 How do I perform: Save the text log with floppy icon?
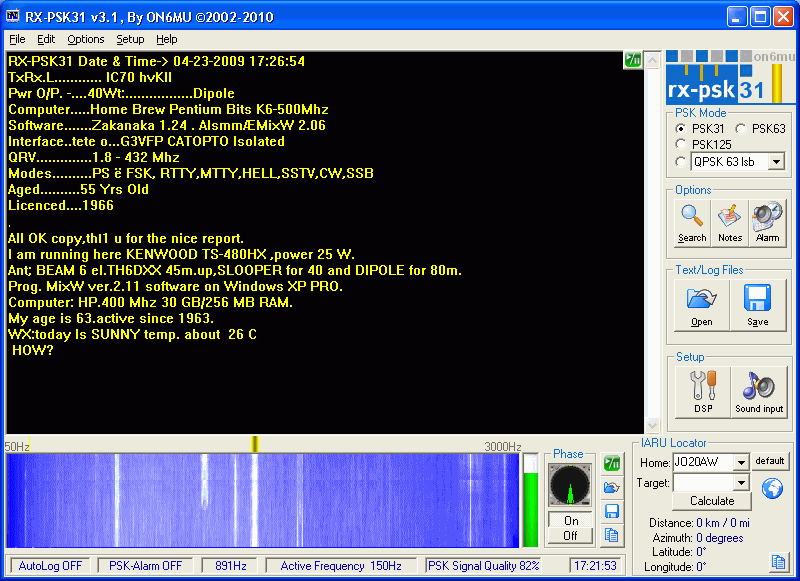(757, 305)
